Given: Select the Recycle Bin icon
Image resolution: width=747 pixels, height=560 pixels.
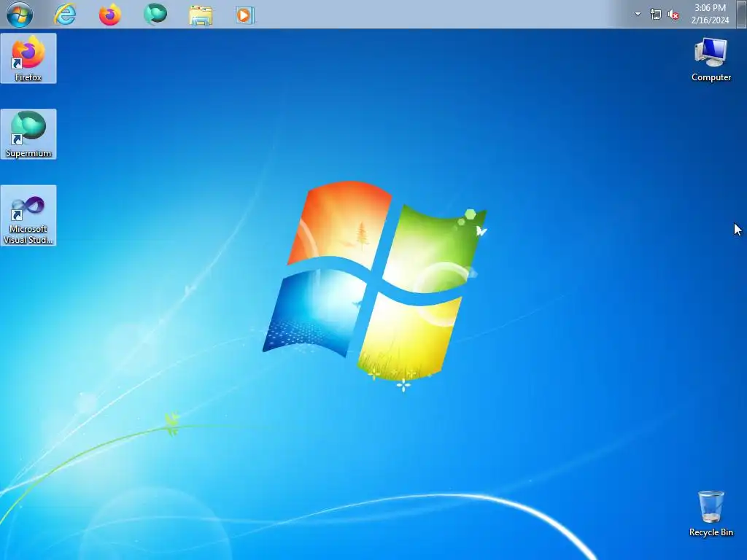Looking at the screenshot, I should (x=711, y=513).
